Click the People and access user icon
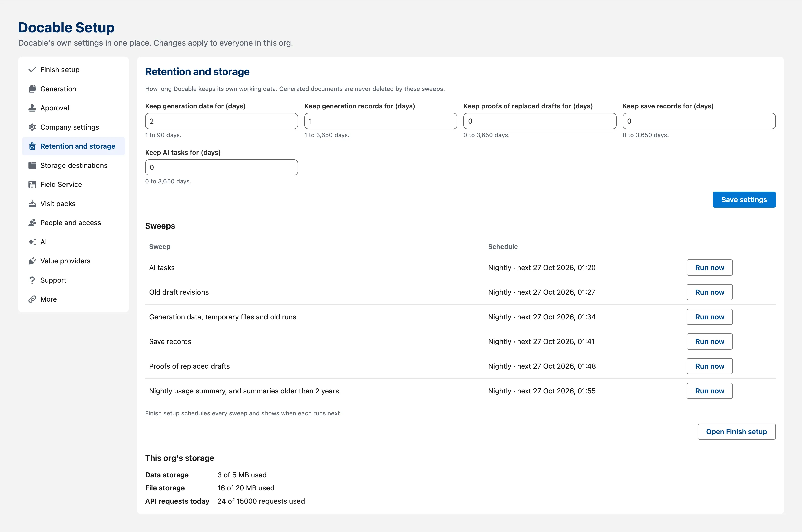 (32, 223)
